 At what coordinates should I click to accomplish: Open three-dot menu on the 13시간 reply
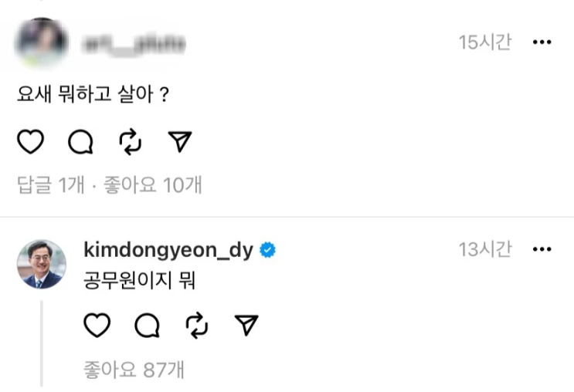(x=542, y=249)
